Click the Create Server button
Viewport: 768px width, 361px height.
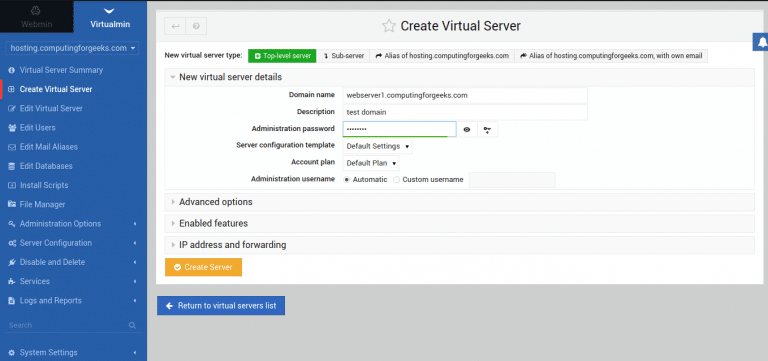(203, 267)
